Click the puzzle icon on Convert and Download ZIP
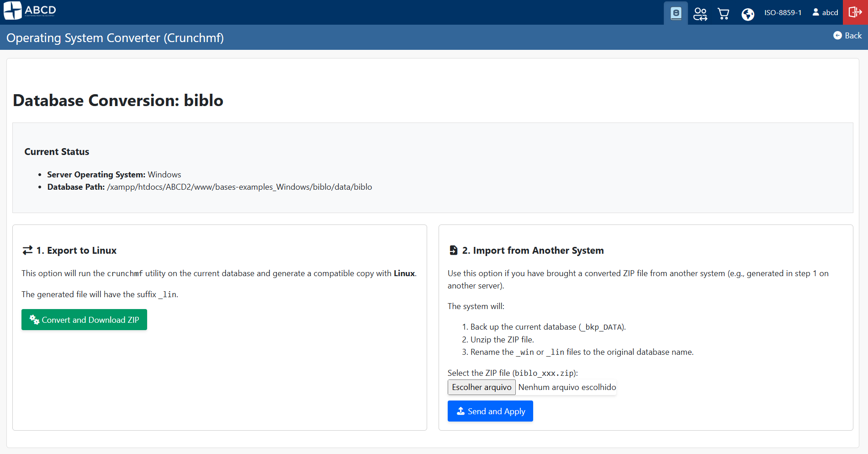 tap(33, 319)
